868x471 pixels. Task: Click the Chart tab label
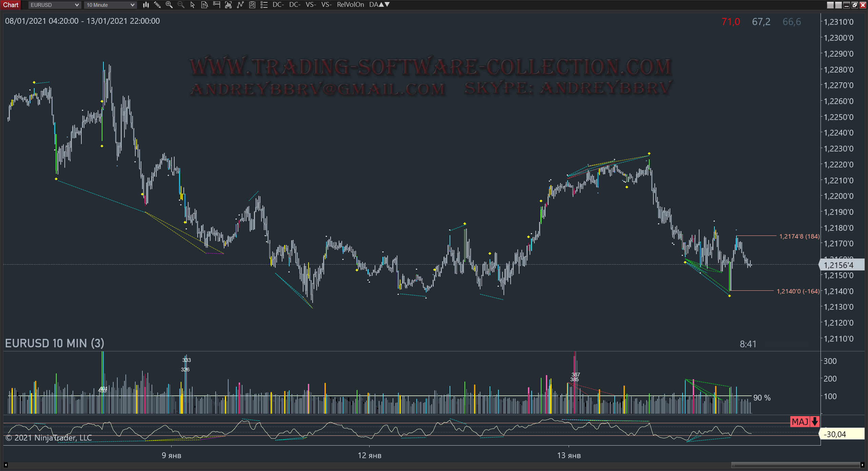(11, 5)
